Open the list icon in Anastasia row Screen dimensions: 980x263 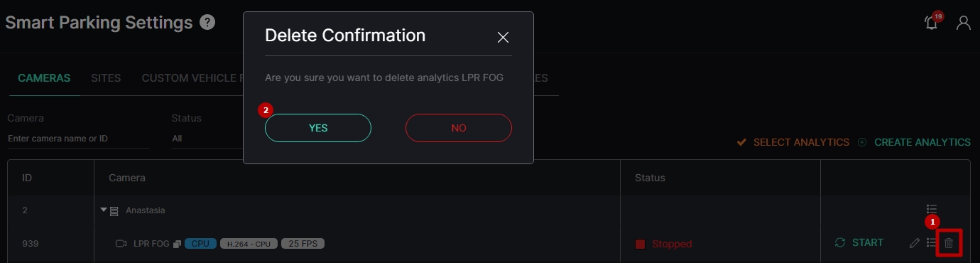point(932,210)
